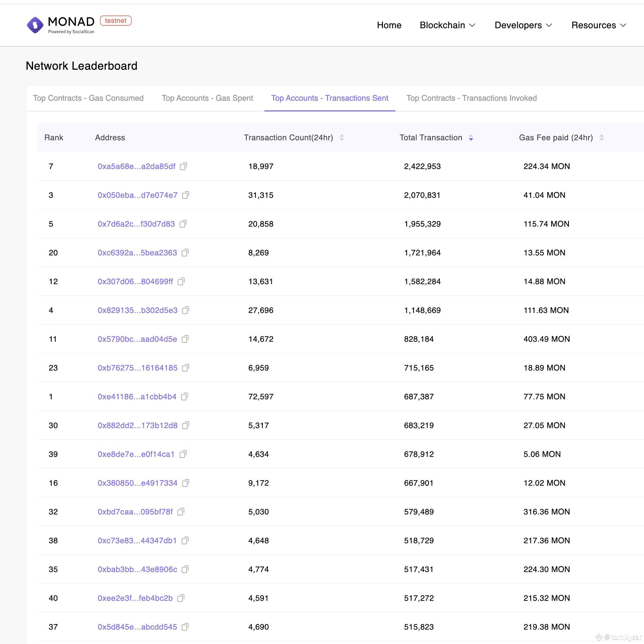644x644 pixels.
Task: Copy address 0xe41186...a1cbb4b4
Action: coord(184,397)
